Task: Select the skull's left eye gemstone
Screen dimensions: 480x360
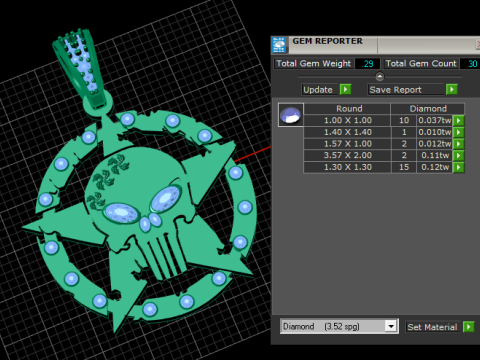Action: [x=121, y=214]
